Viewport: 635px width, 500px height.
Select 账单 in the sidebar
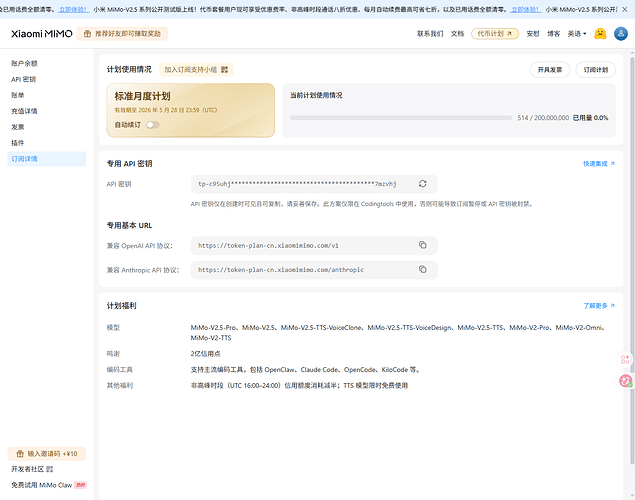pos(18,95)
